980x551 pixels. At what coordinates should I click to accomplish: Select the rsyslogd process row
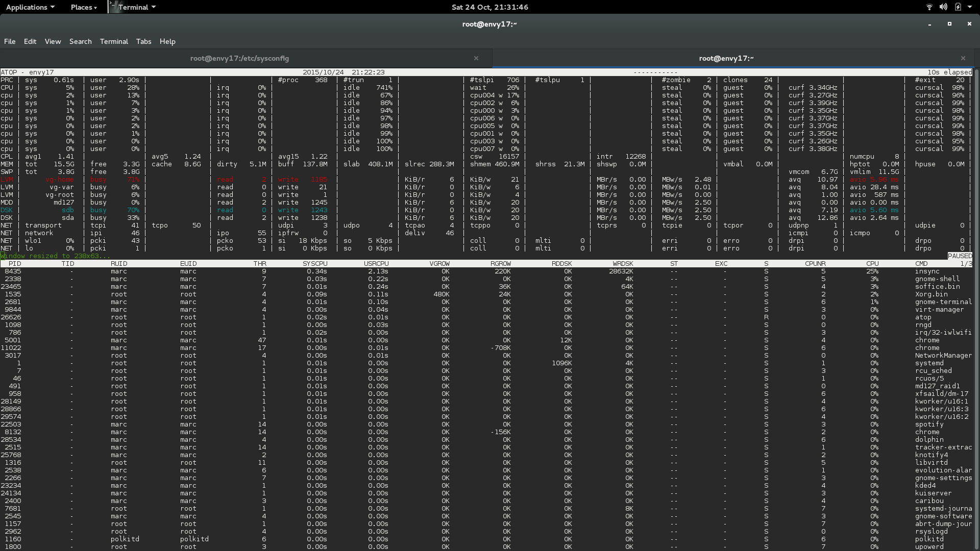coord(486,532)
